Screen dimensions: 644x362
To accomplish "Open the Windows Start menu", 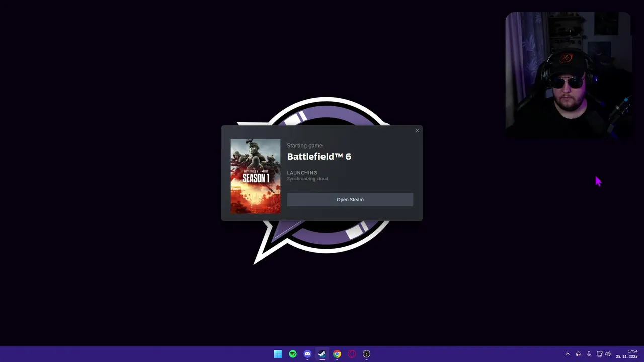I will (x=278, y=354).
